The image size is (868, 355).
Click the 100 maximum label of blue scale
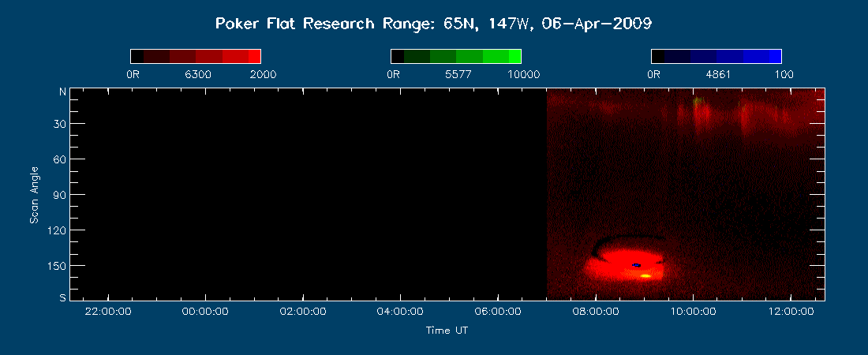tap(784, 75)
